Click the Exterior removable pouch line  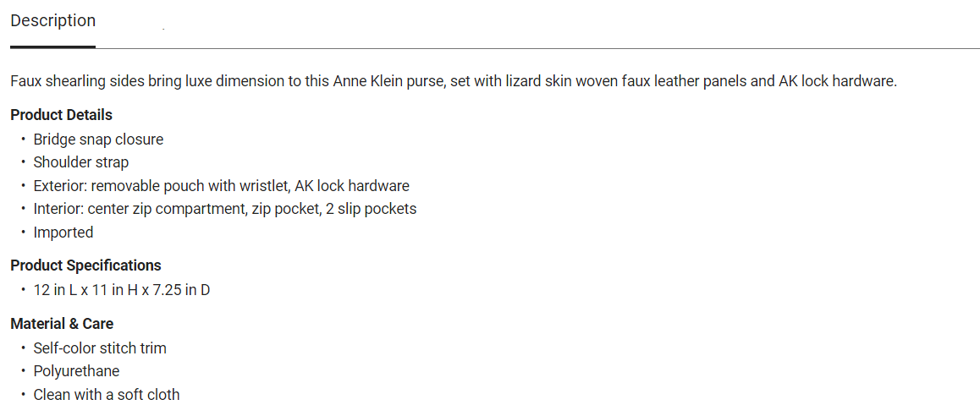[x=221, y=186]
